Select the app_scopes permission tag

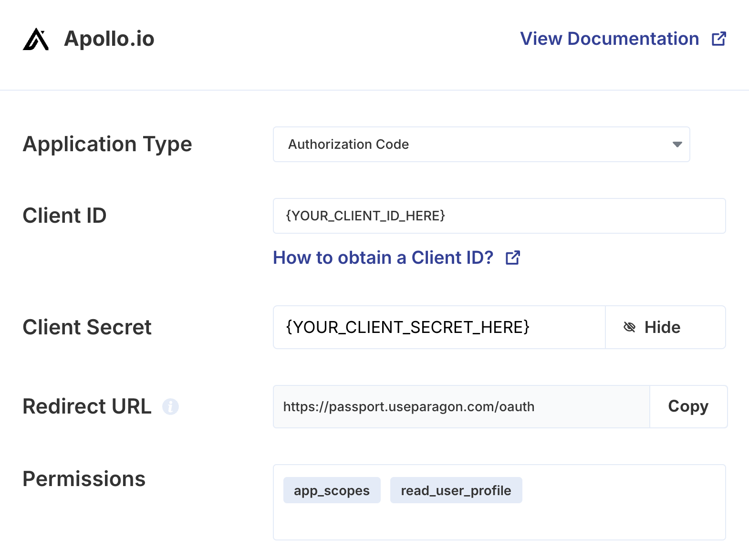point(332,490)
